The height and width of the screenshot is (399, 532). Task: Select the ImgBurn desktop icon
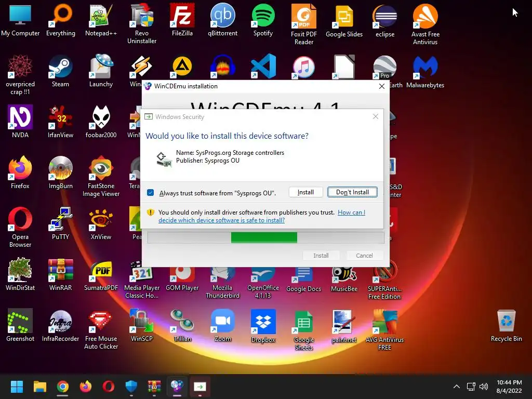tap(60, 173)
